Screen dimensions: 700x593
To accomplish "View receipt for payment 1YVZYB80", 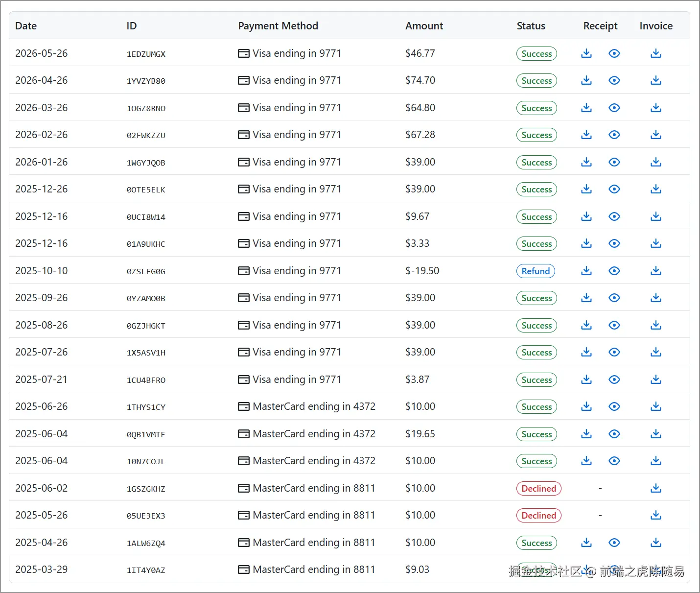I will point(614,80).
